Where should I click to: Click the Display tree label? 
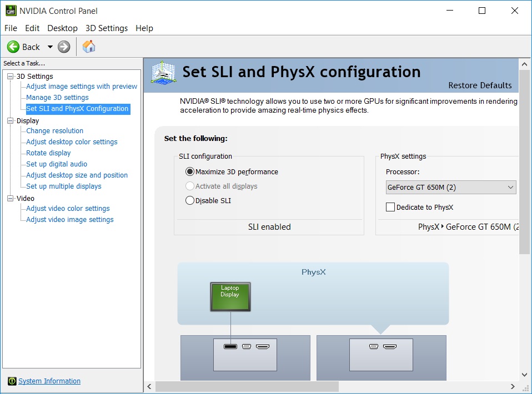click(x=28, y=121)
